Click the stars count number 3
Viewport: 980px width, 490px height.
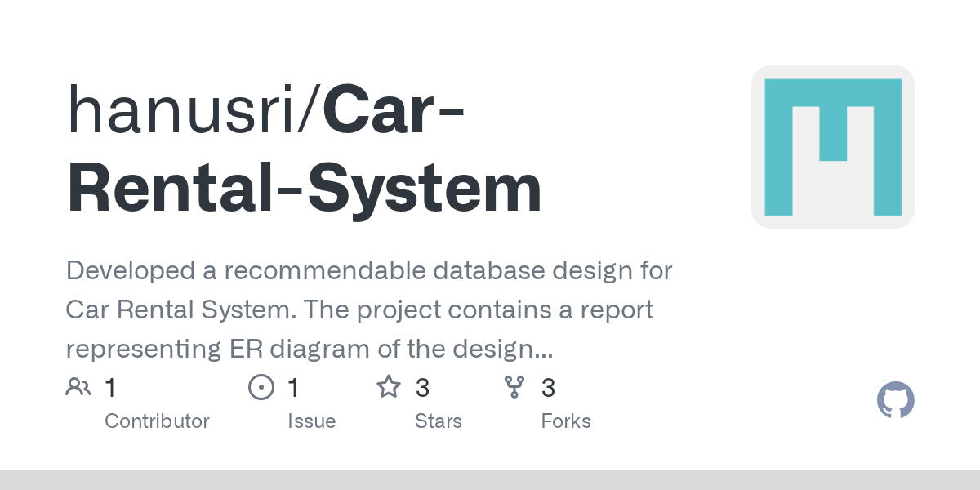click(x=422, y=388)
